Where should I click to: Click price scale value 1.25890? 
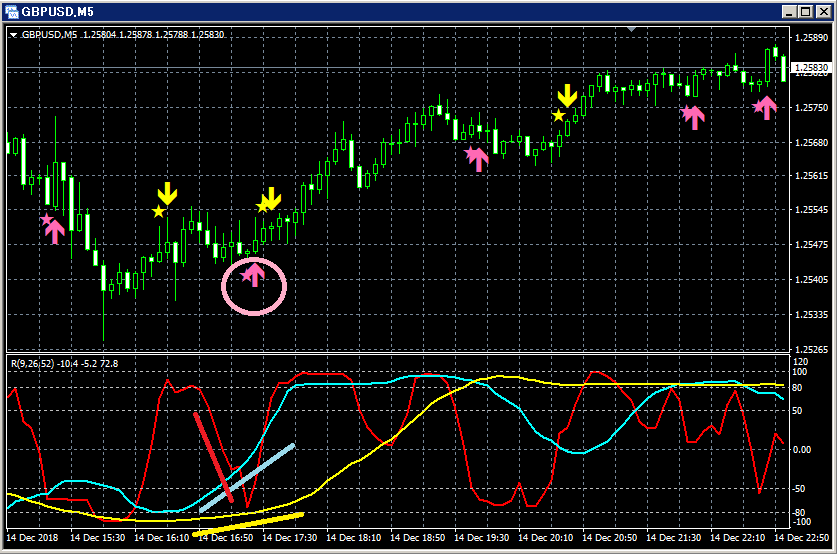[x=811, y=37]
